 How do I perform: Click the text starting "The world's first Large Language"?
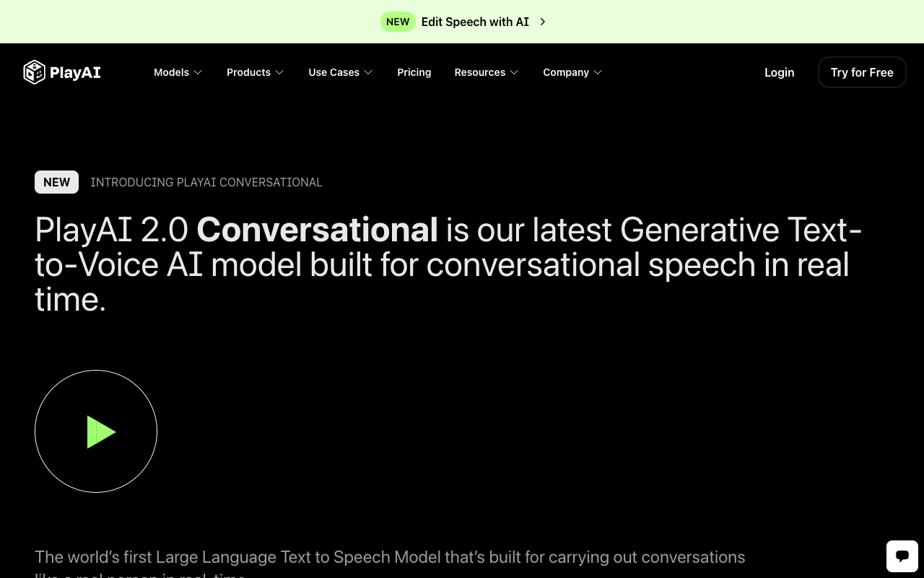[x=390, y=566]
